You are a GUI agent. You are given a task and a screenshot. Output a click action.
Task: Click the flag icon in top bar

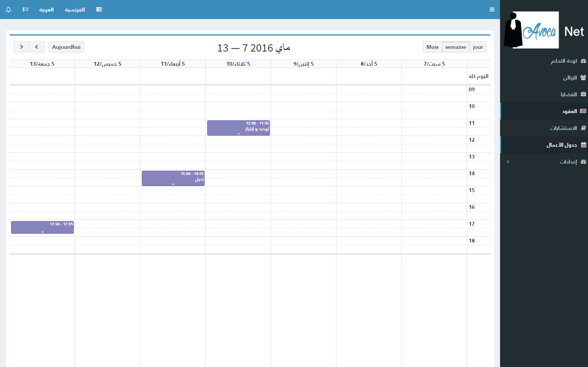(25, 10)
